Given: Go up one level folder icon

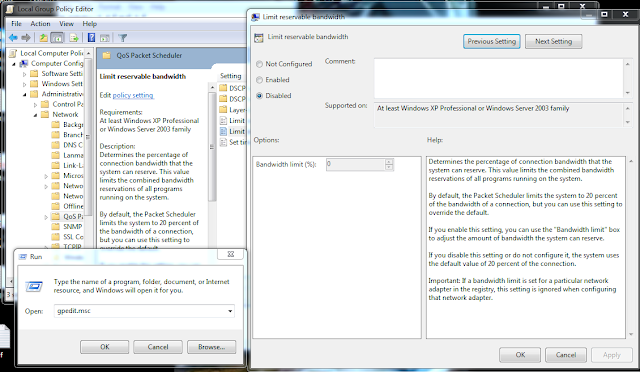Looking at the screenshot, I should (x=43, y=38).
